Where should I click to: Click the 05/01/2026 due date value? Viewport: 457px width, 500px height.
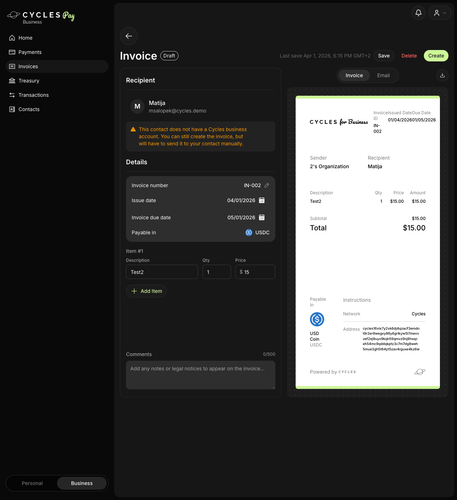tap(241, 218)
